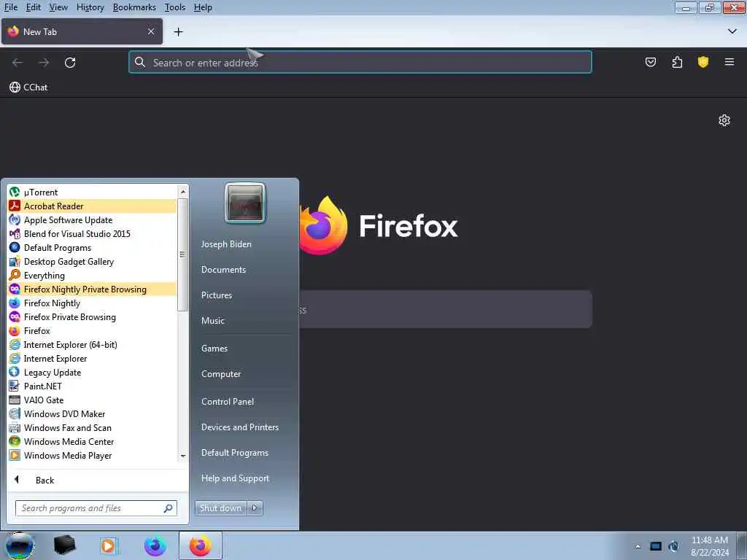Select the New Tab tab

click(82, 31)
